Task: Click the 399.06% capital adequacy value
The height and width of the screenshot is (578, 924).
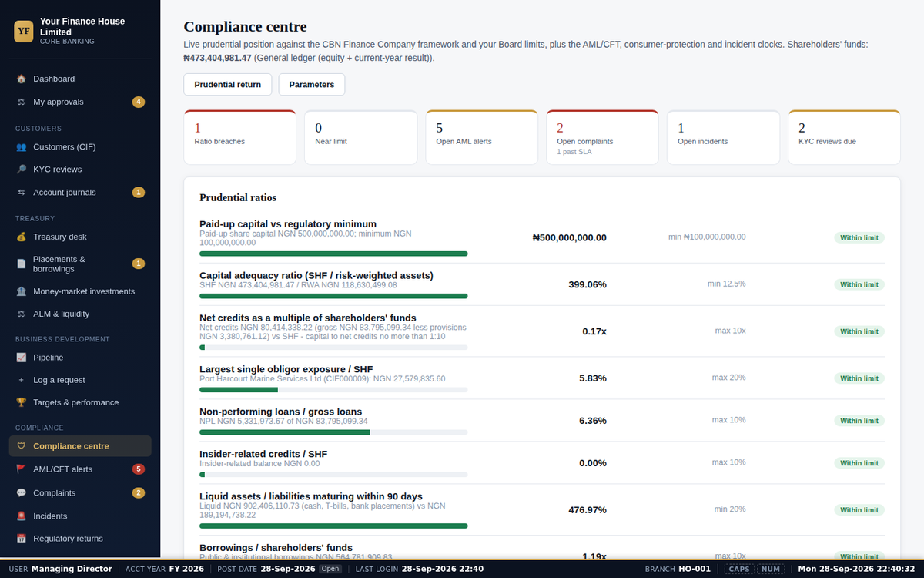Action: coord(588,284)
